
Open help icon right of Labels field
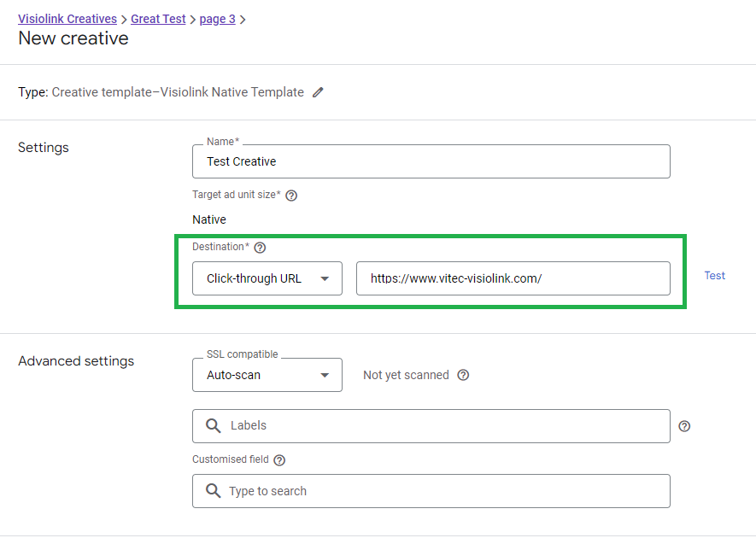click(x=684, y=426)
